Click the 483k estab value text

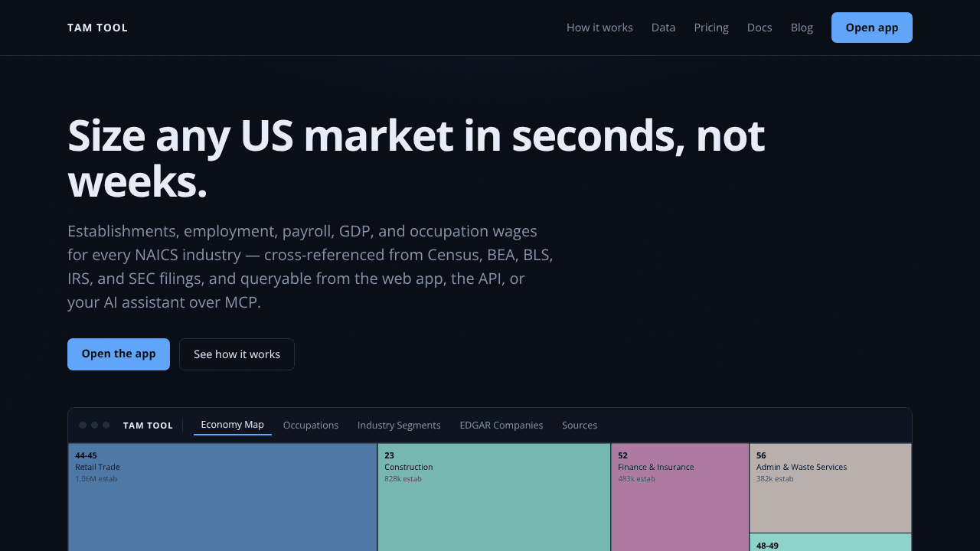[636, 479]
